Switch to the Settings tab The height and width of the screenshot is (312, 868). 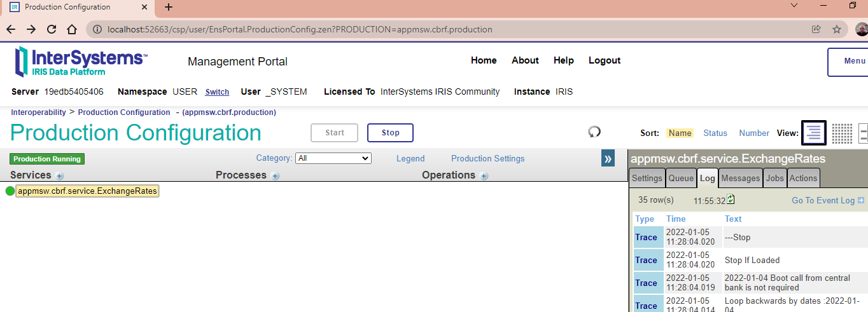pos(647,178)
